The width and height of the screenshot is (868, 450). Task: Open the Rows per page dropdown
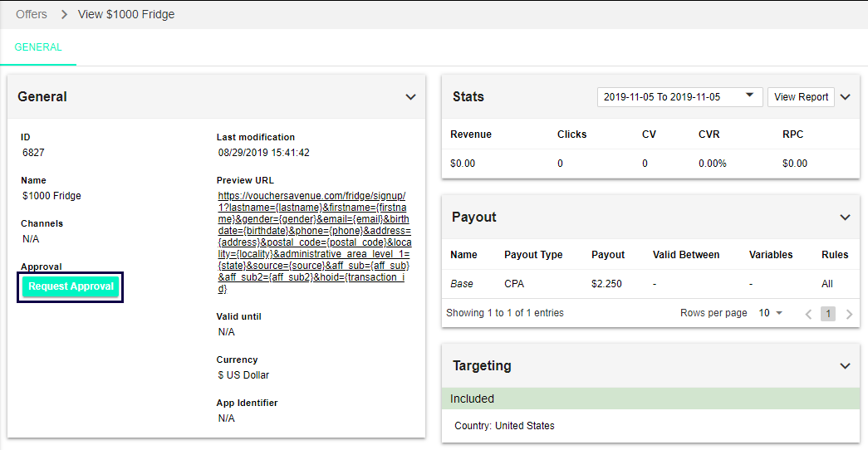pos(771,313)
